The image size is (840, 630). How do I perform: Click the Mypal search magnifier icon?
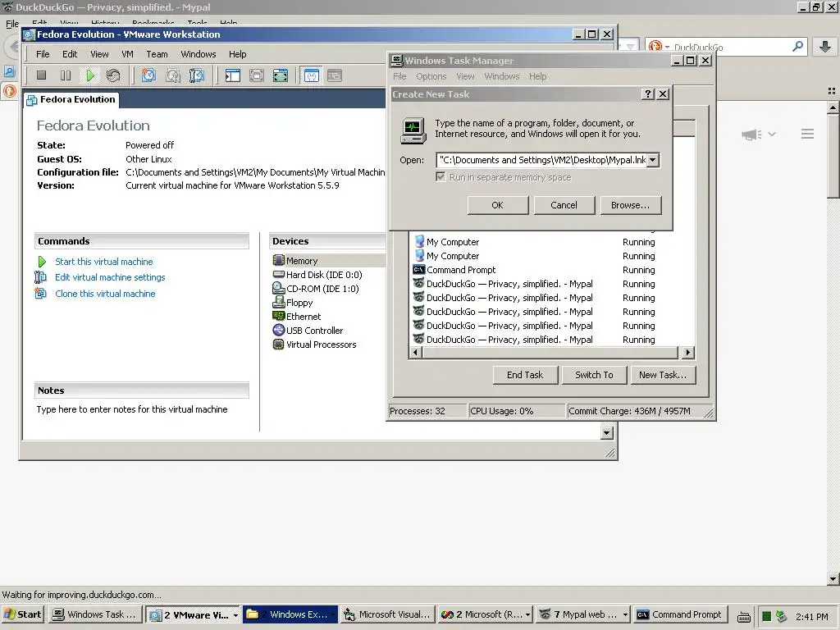(x=797, y=47)
